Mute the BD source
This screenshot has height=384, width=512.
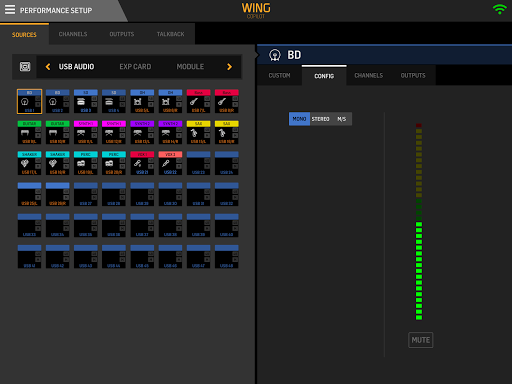(x=421, y=340)
